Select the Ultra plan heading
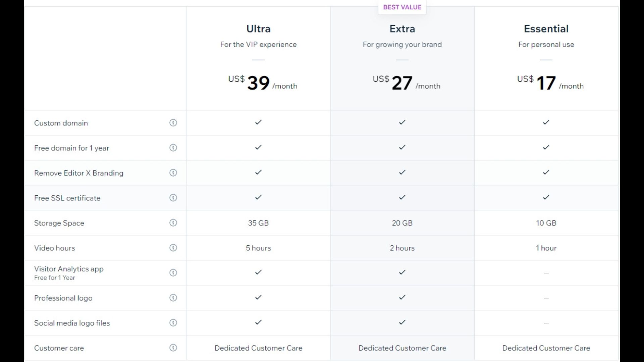This screenshot has width=644, height=362. tap(258, 29)
